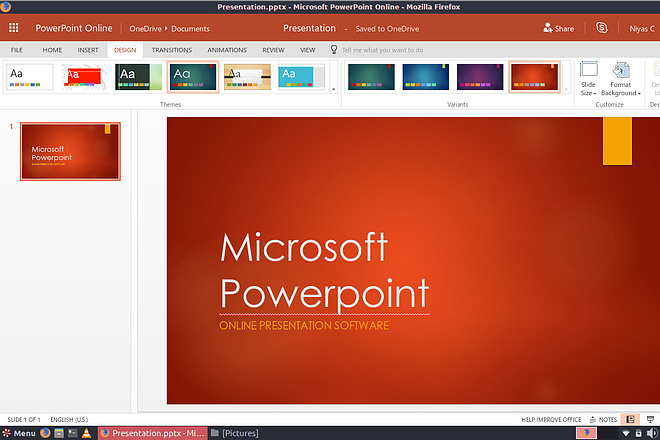The image size is (660, 440).
Task: Click SLIDE 1 OF 1 status text
Action: pyautogui.click(x=24, y=419)
